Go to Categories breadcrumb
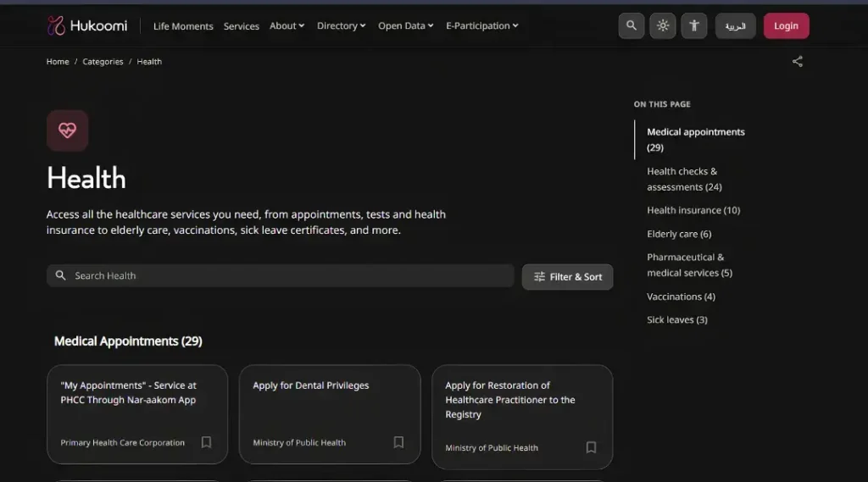 coord(103,62)
